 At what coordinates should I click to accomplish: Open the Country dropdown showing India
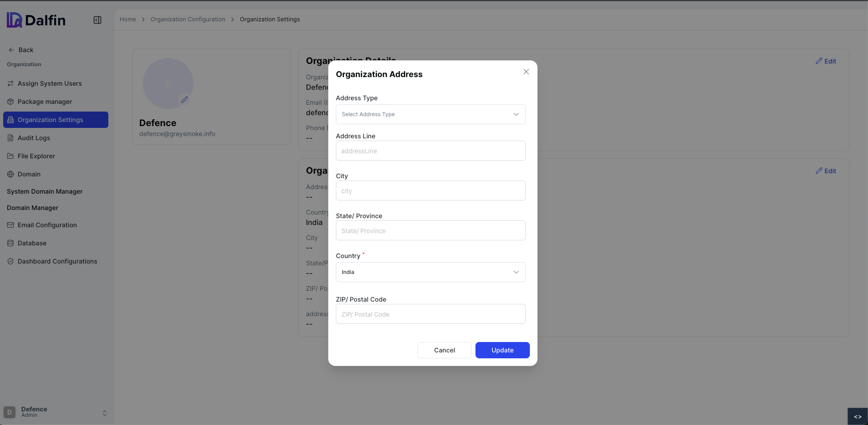coord(430,272)
